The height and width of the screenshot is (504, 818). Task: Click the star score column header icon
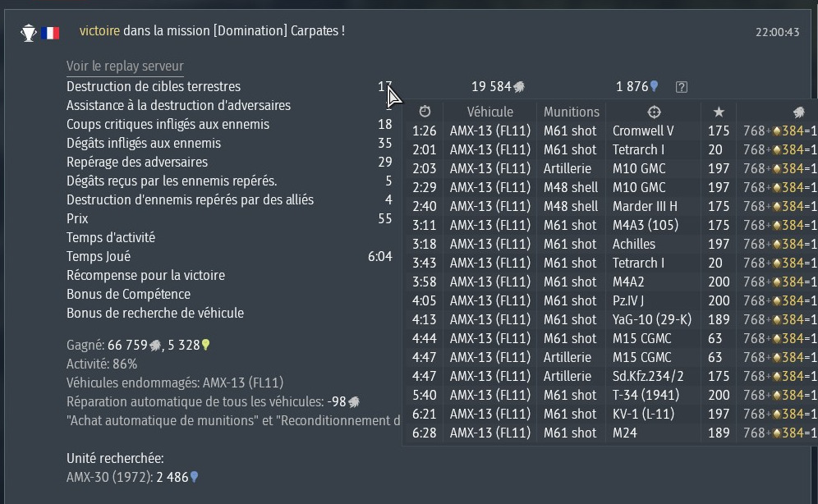click(x=719, y=112)
